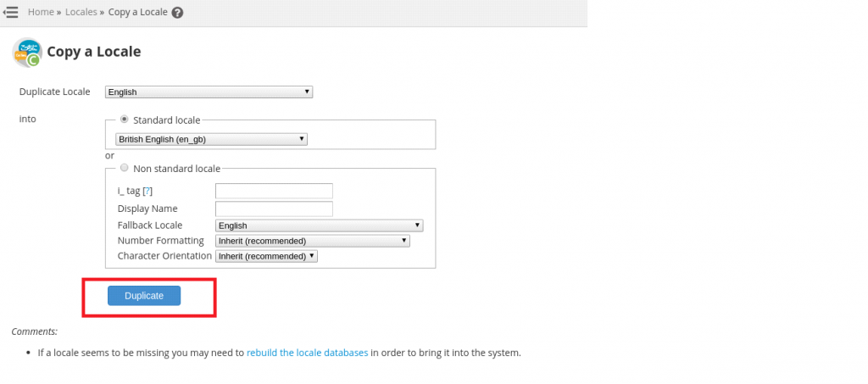Image resolution: width=868 pixels, height=384 pixels.
Task: Open the help question mark icon
Action: (176, 13)
